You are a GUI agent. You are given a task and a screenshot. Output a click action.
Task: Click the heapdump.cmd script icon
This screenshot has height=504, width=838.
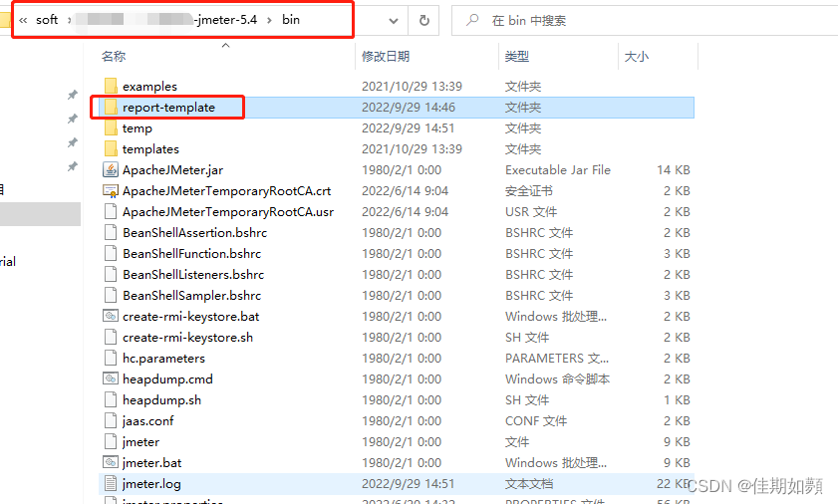(110, 378)
